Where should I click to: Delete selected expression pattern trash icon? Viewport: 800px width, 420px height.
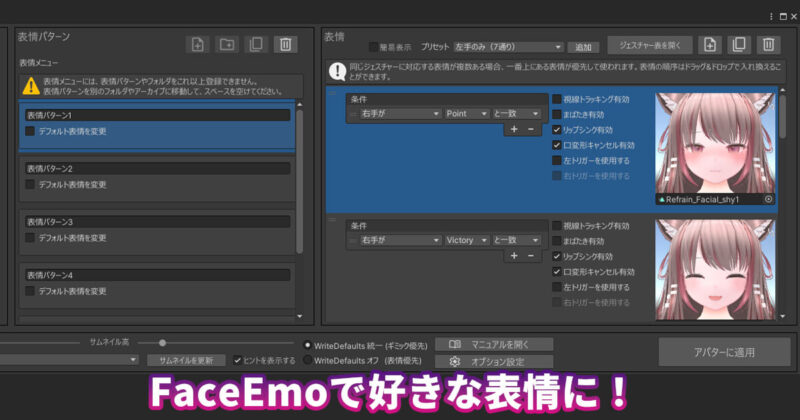[285, 44]
